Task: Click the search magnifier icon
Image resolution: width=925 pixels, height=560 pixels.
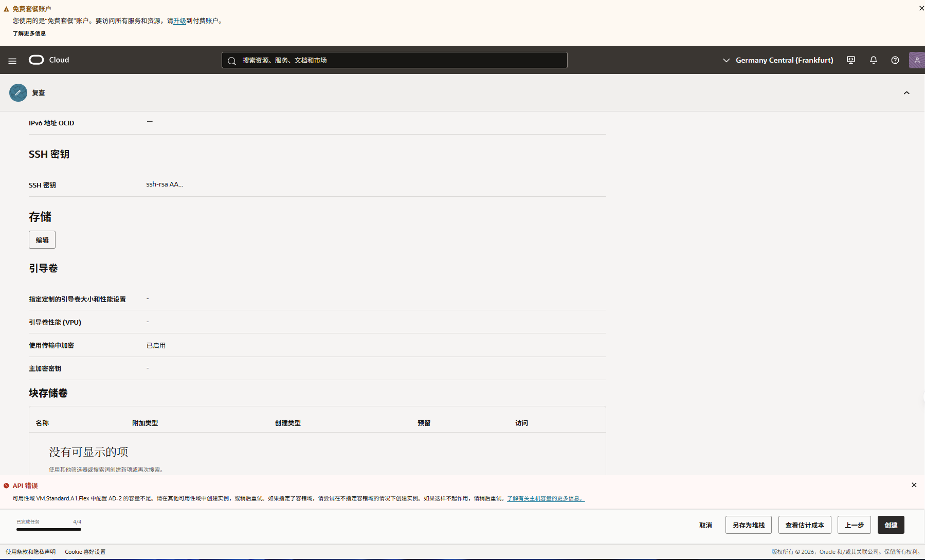Action: pyautogui.click(x=232, y=61)
